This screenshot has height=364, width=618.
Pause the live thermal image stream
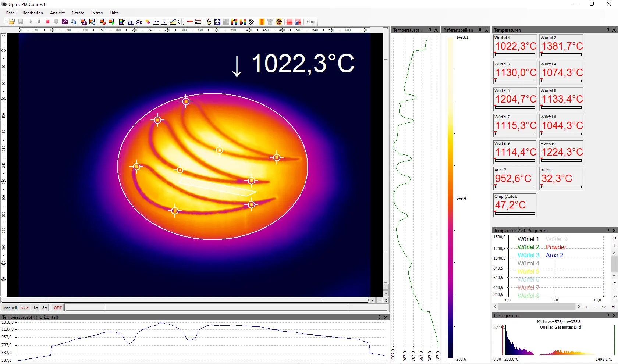coord(39,22)
